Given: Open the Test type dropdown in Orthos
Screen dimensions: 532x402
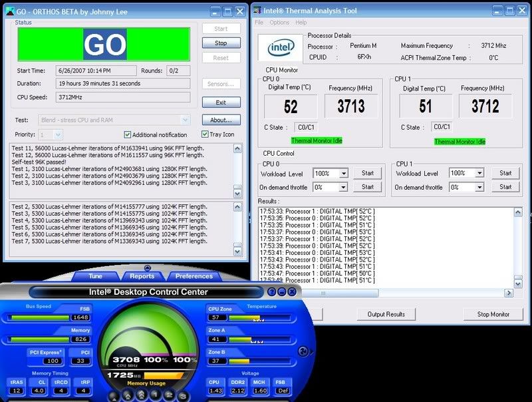Looking at the screenshot, I should (185, 120).
